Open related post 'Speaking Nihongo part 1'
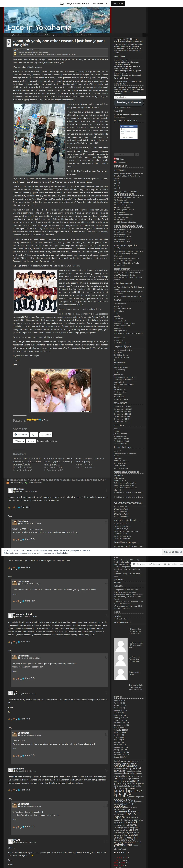This screenshot has height=868, width=183. pyautogui.click(x=58, y=461)
